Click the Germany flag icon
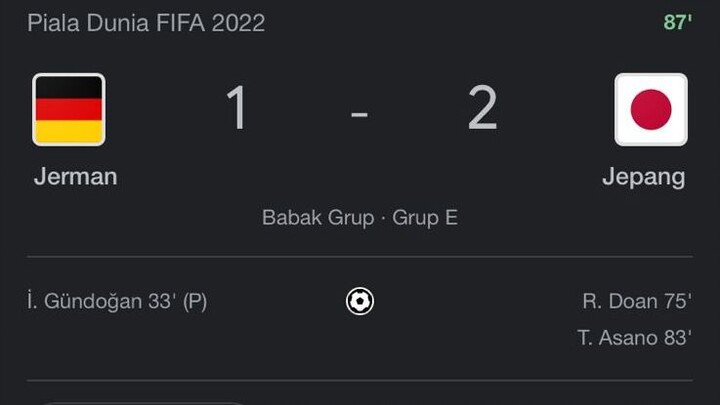 coord(69,110)
